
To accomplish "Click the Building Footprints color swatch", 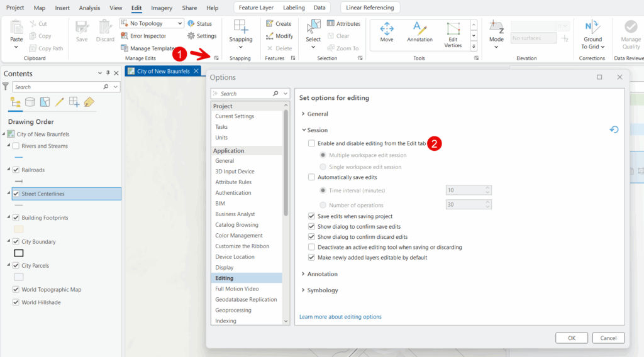I will (19, 229).
